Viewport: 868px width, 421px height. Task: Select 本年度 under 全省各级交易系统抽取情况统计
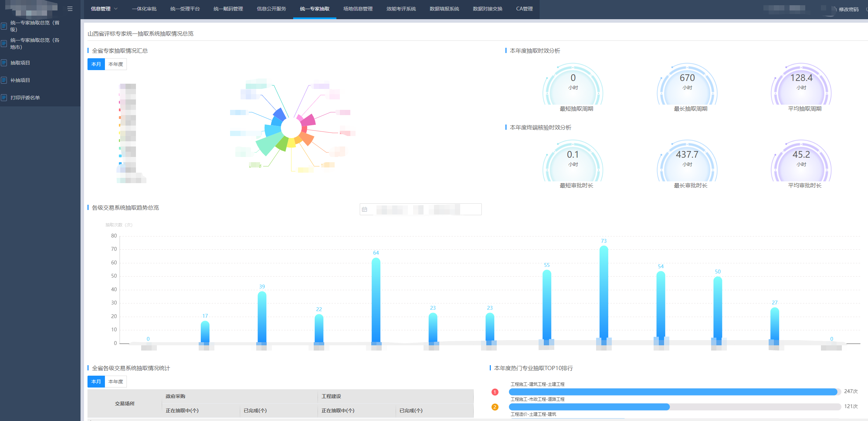point(116,382)
